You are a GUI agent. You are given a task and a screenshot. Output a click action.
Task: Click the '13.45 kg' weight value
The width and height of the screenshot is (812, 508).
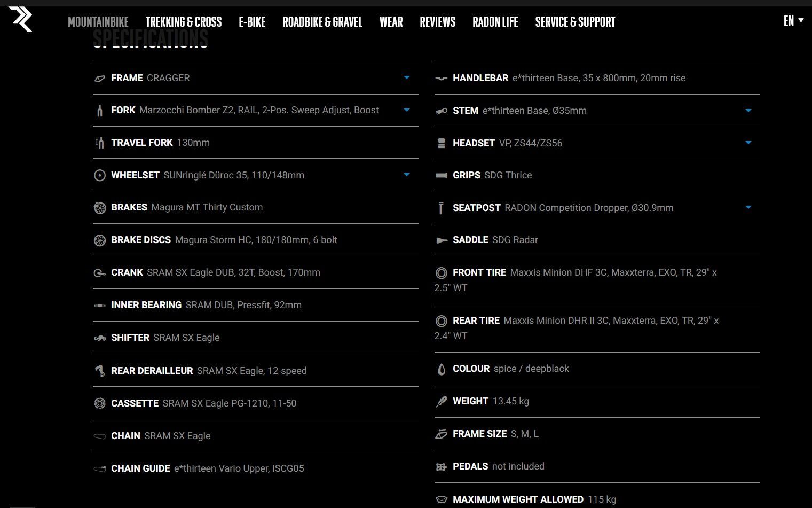pyautogui.click(x=511, y=401)
